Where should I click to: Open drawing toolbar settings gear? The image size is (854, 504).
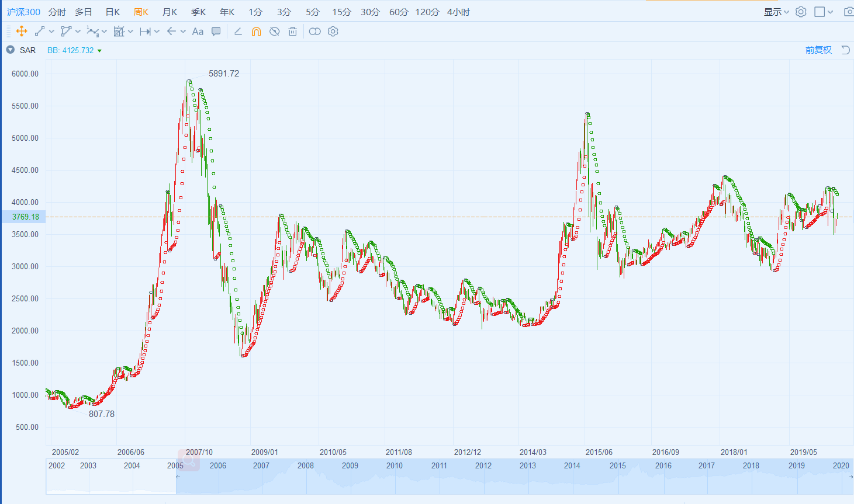click(333, 32)
